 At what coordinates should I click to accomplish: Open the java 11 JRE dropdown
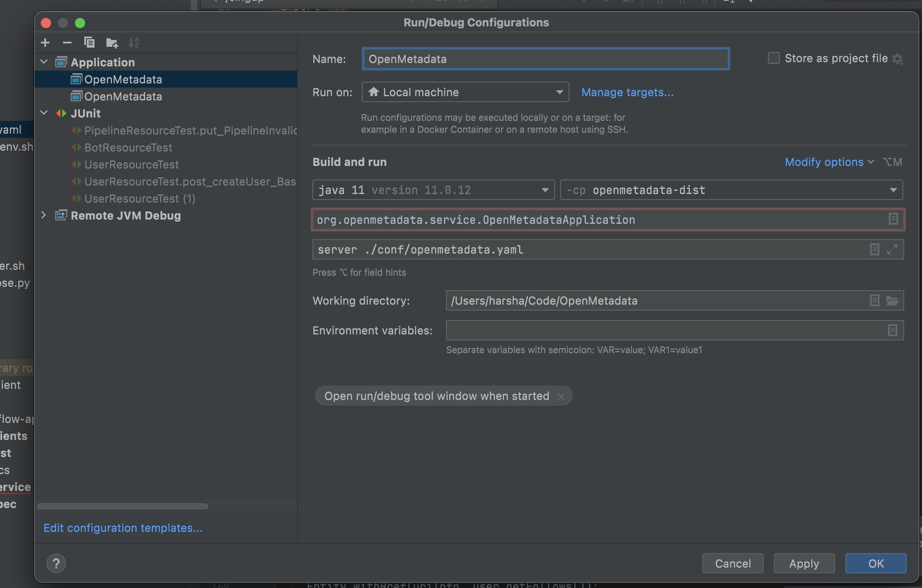pos(545,190)
